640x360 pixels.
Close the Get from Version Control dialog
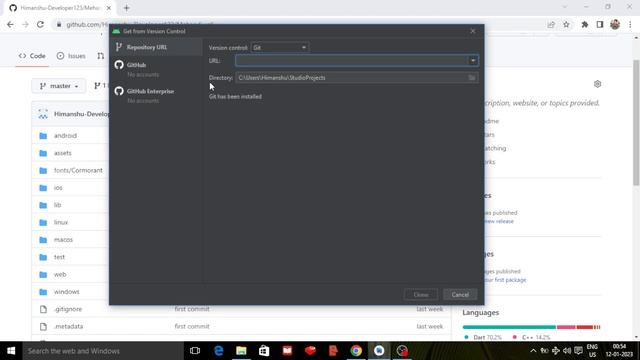pos(473,31)
